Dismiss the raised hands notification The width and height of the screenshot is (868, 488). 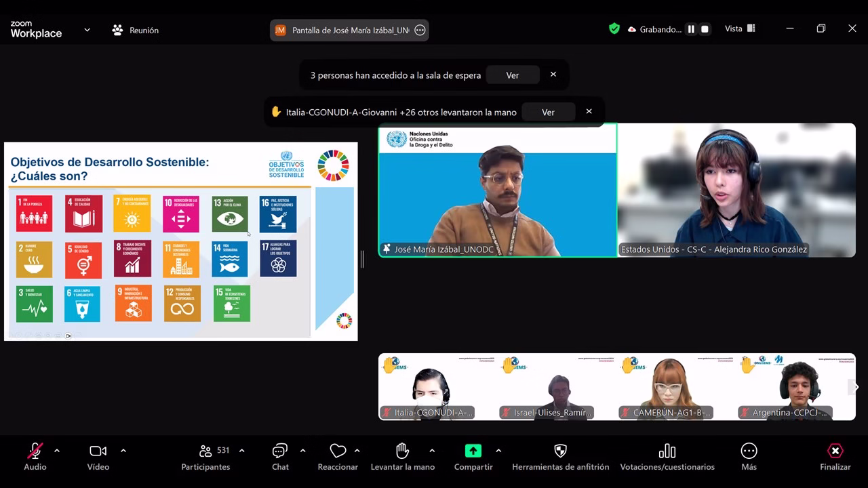click(x=589, y=112)
